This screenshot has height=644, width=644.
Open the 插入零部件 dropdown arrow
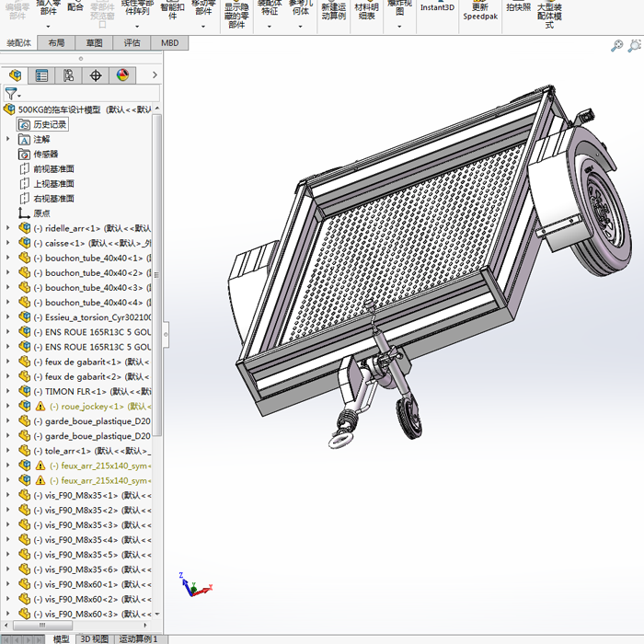click(x=48, y=27)
